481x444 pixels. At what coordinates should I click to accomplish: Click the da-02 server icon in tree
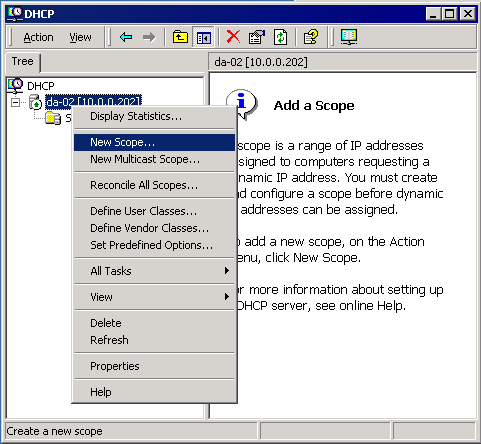[35, 102]
